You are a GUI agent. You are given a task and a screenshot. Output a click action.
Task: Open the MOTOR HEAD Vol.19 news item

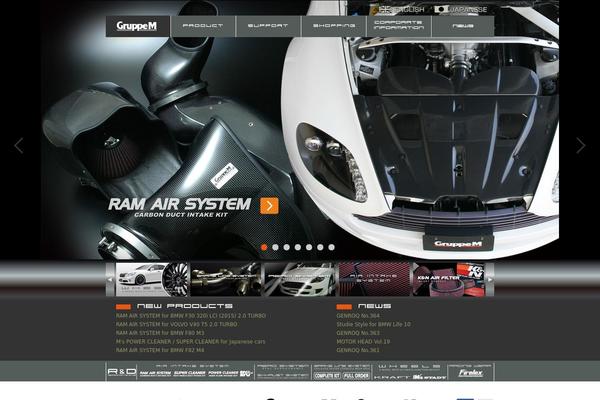pyautogui.click(x=363, y=341)
